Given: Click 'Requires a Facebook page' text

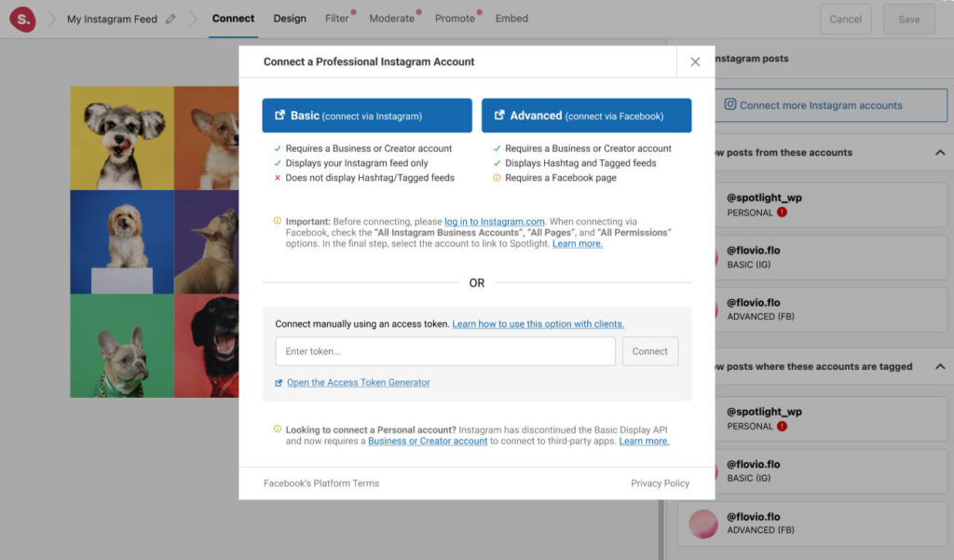Looking at the screenshot, I should coord(560,178).
